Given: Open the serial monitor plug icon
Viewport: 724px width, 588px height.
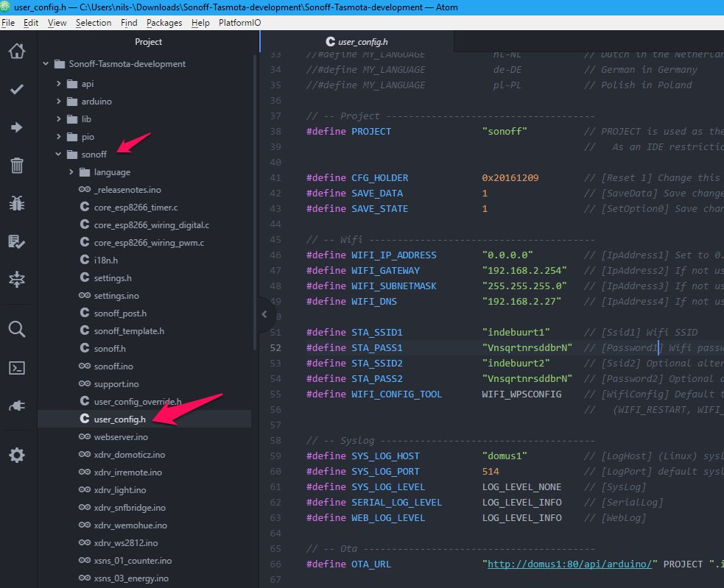Looking at the screenshot, I should (x=17, y=405).
